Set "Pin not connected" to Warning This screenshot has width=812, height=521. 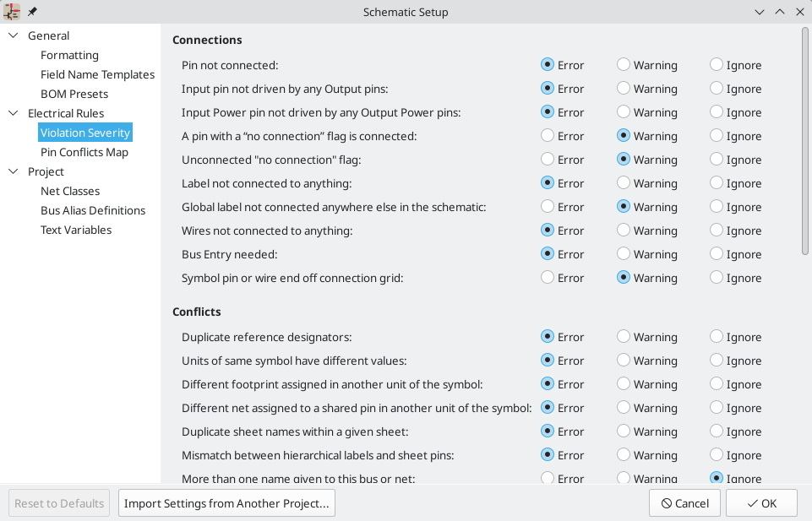click(x=624, y=65)
